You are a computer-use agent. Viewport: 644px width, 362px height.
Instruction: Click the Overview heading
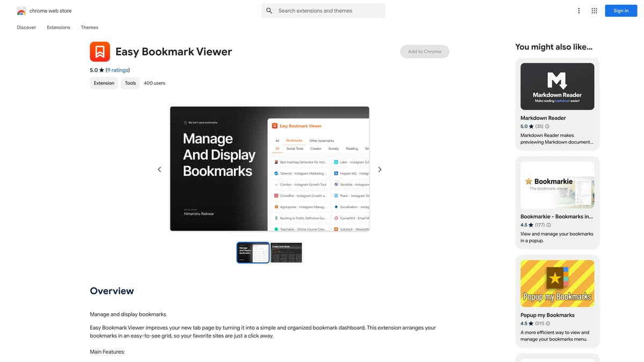click(112, 291)
